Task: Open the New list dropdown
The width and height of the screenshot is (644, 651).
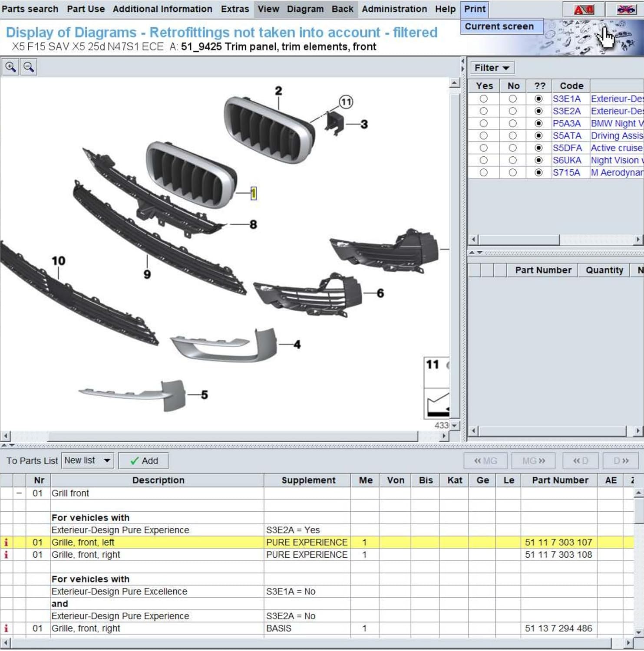Action: point(87,460)
